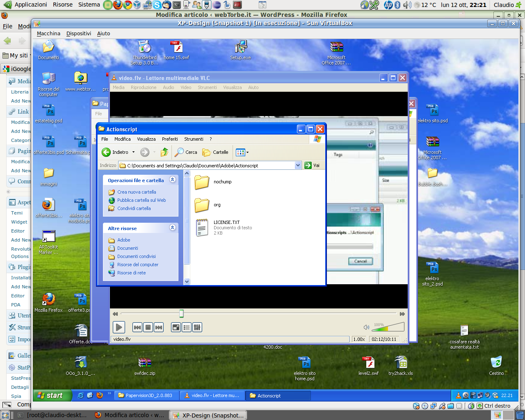Open Risorse di rete link
The height and width of the screenshot is (420, 525).
[x=131, y=273]
